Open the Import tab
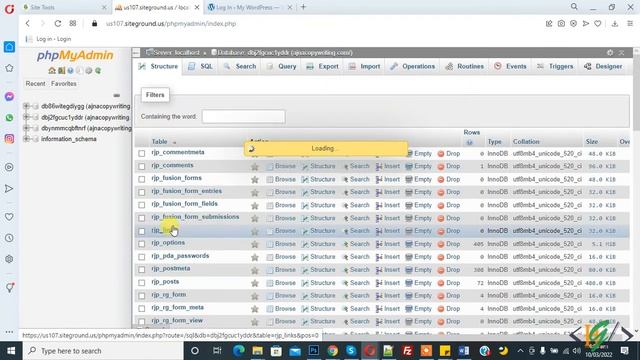 click(364, 66)
